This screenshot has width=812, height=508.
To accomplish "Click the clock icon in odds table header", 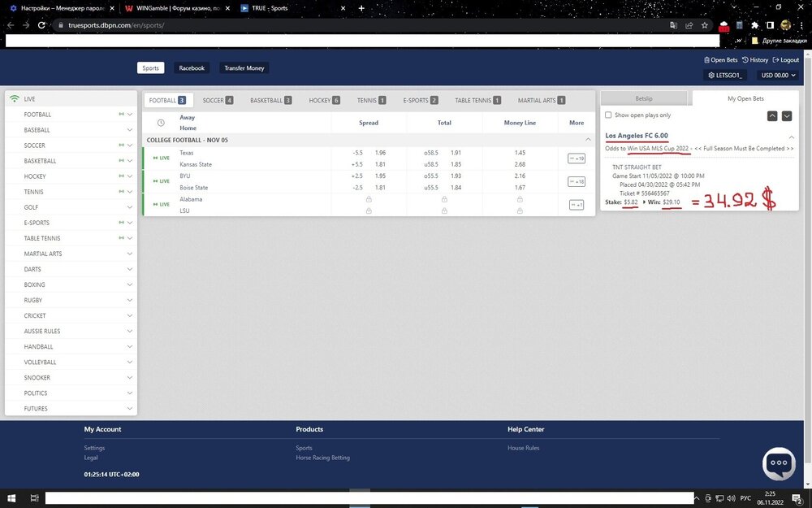I will [x=161, y=123].
